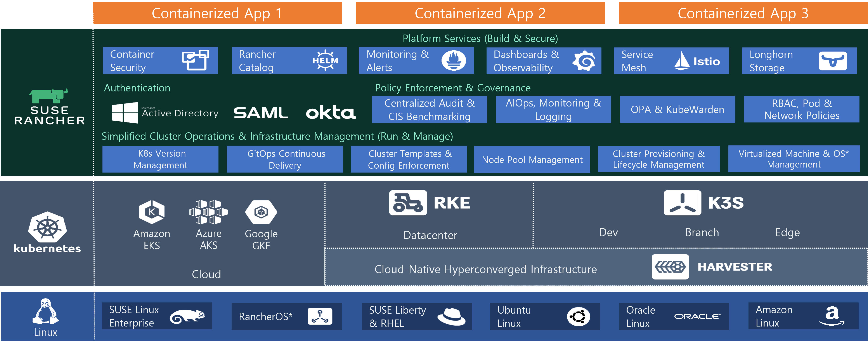Click the Prometheus flame icon

(454, 60)
